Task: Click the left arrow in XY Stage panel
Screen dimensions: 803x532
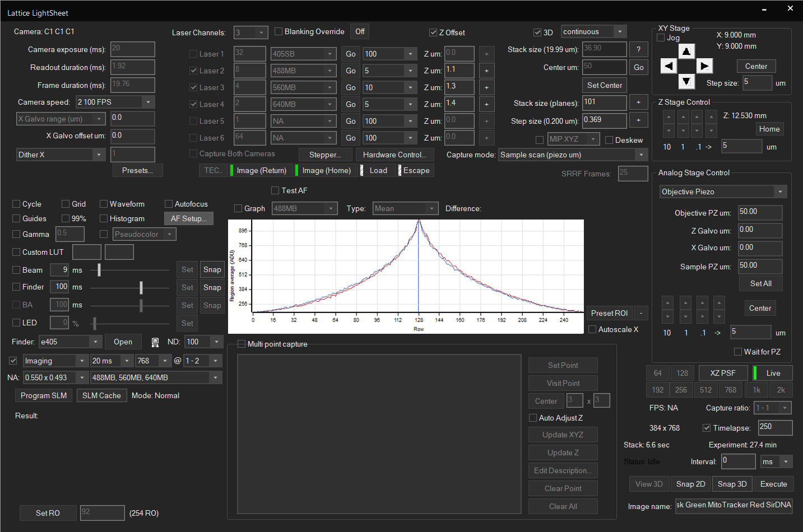Action: pos(669,66)
